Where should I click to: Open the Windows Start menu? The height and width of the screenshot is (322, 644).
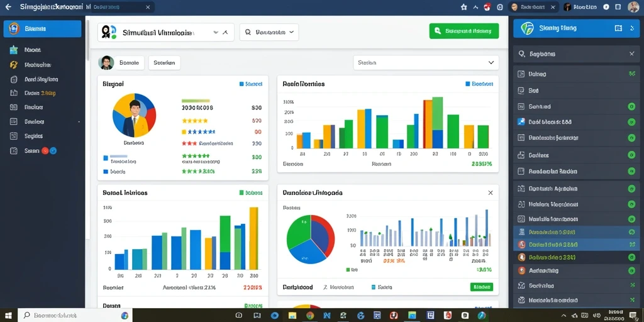pos(8,316)
